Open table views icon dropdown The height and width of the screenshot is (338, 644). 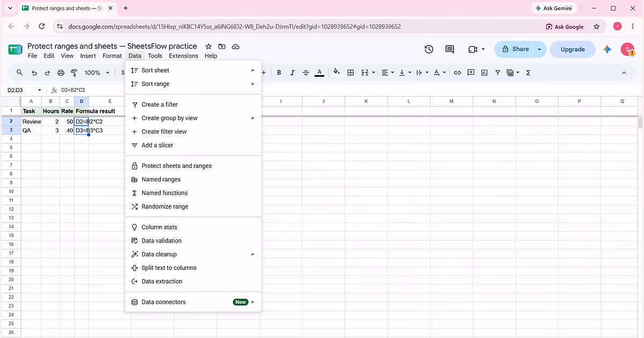513,72
